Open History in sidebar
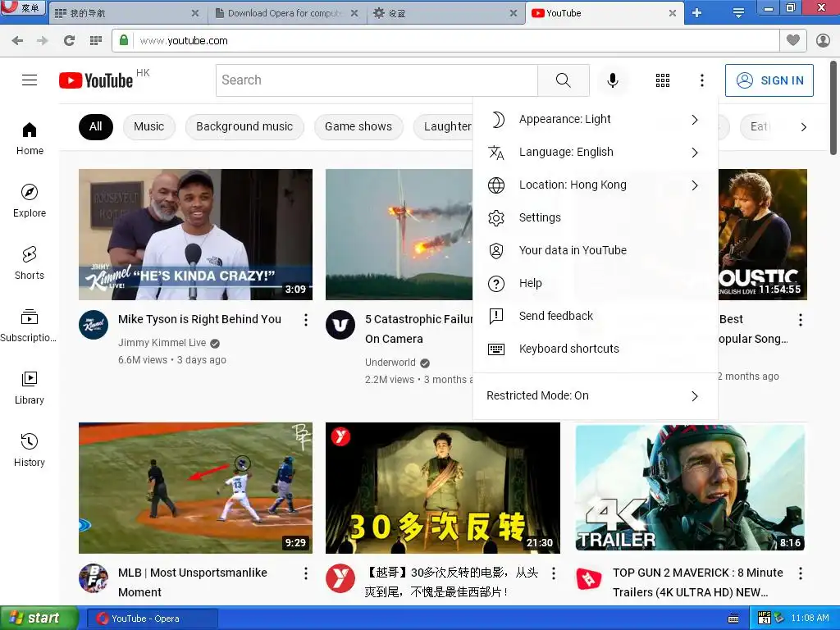The height and width of the screenshot is (630, 840). (x=30, y=450)
